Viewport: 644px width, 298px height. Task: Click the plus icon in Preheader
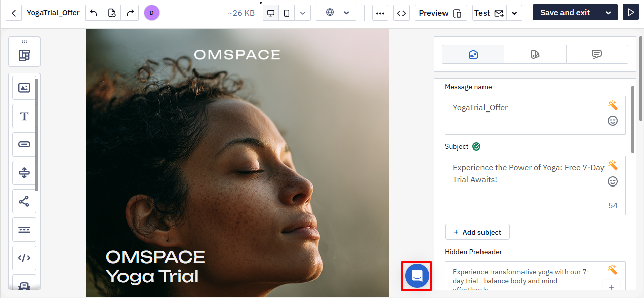[x=611, y=287]
